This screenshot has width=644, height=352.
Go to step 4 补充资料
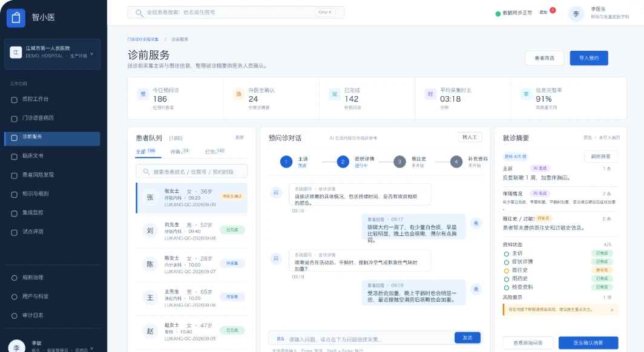pyautogui.click(x=468, y=161)
